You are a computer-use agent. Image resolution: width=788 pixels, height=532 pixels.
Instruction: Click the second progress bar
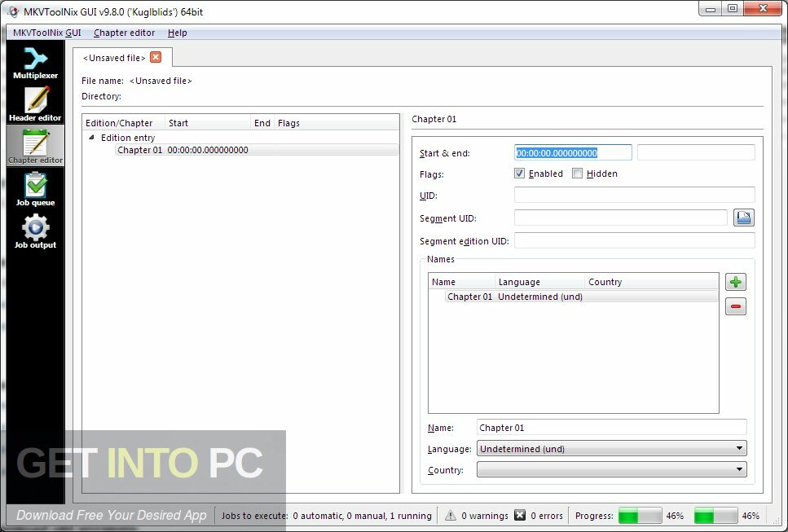(715, 516)
